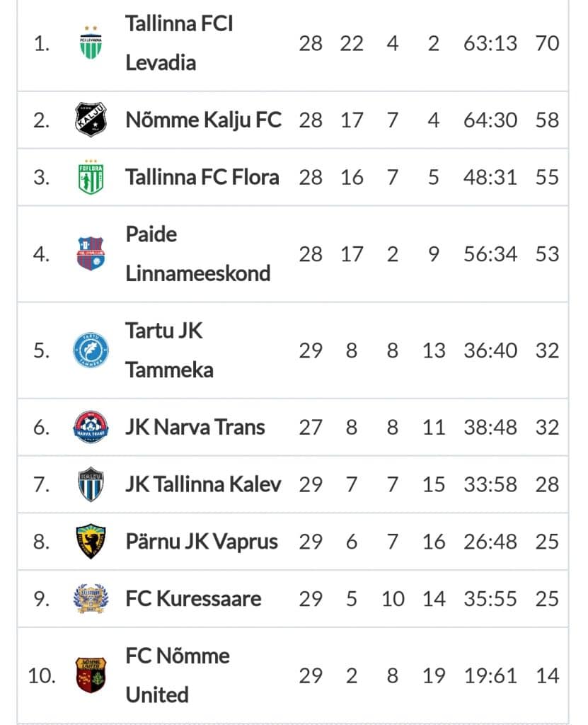Open the FC Nõmme United crest
The height and width of the screenshot is (725, 588).
click(x=91, y=675)
